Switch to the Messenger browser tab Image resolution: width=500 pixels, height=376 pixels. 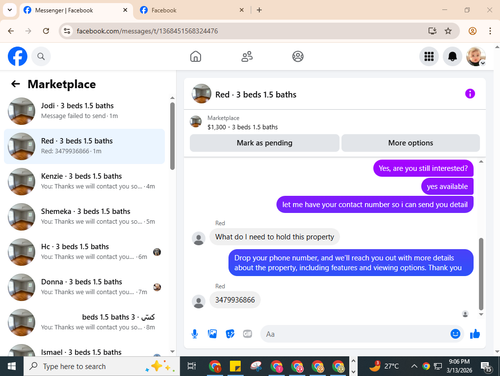[x=75, y=10]
